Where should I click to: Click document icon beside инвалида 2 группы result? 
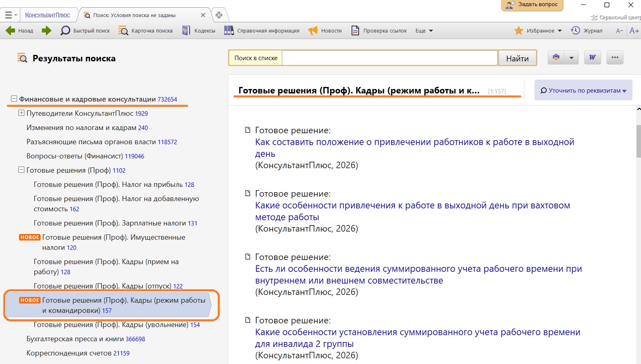pos(247,320)
